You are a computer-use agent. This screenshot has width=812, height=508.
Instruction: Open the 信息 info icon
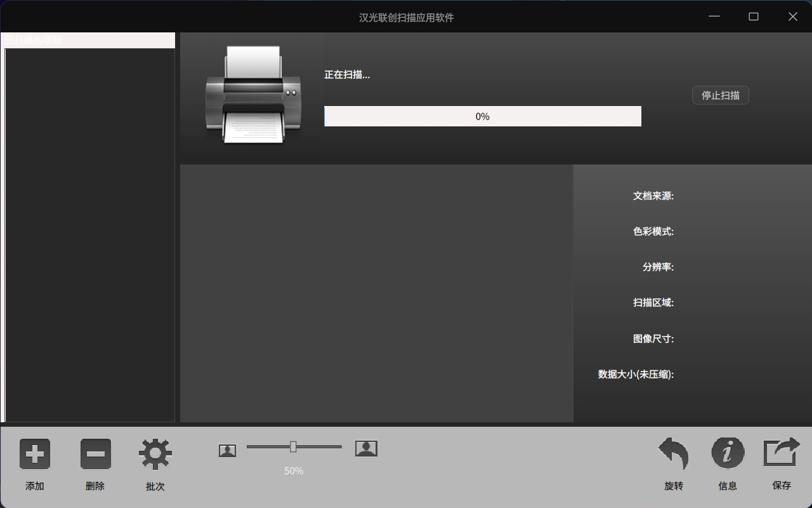pyautogui.click(x=728, y=453)
